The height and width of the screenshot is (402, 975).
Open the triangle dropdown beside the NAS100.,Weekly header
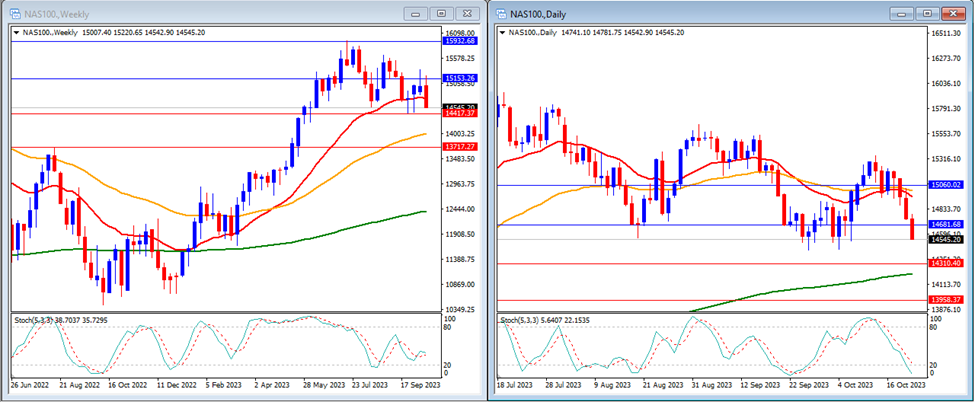click(16, 32)
